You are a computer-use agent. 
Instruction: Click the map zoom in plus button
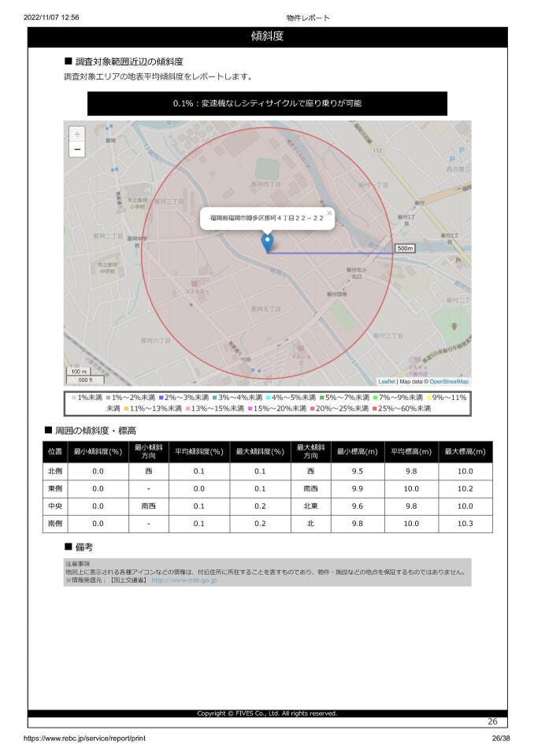click(x=77, y=135)
